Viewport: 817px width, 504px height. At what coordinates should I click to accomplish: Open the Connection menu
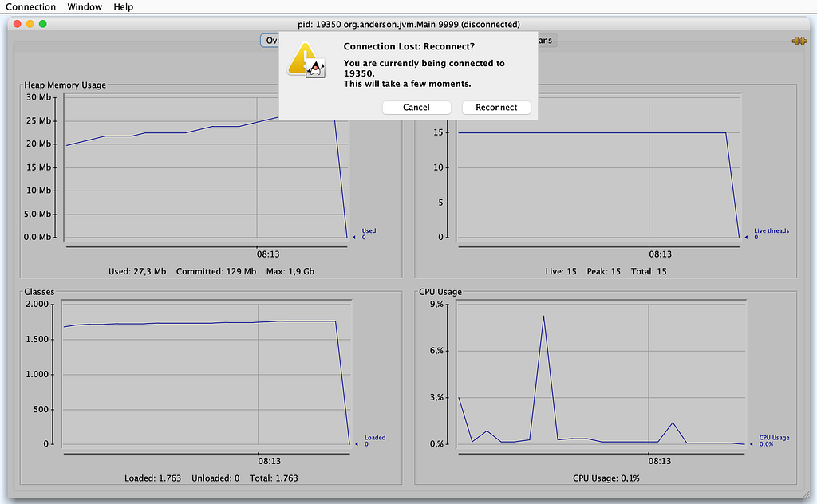tap(31, 6)
